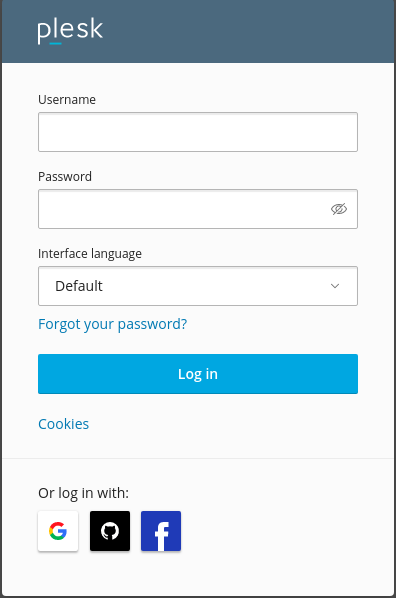Click the dark blue header banner
The height and width of the screenshot is (598, 396).
point(198,31)
